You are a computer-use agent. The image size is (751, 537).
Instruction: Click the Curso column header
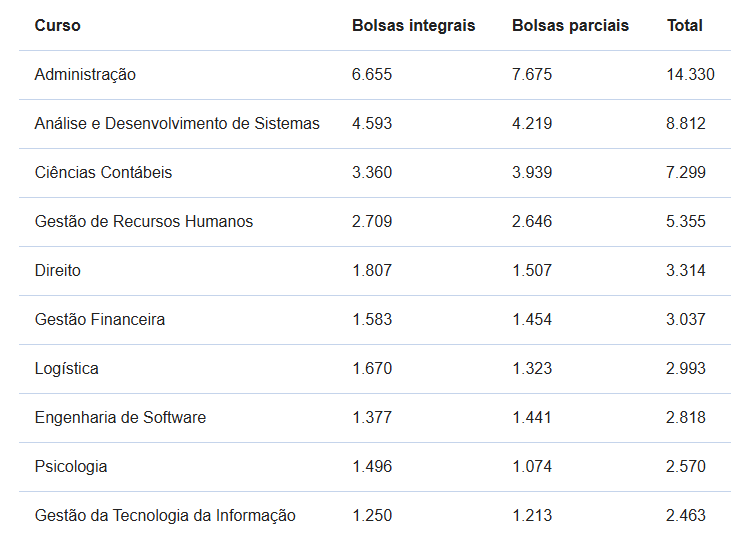(57, 26)
